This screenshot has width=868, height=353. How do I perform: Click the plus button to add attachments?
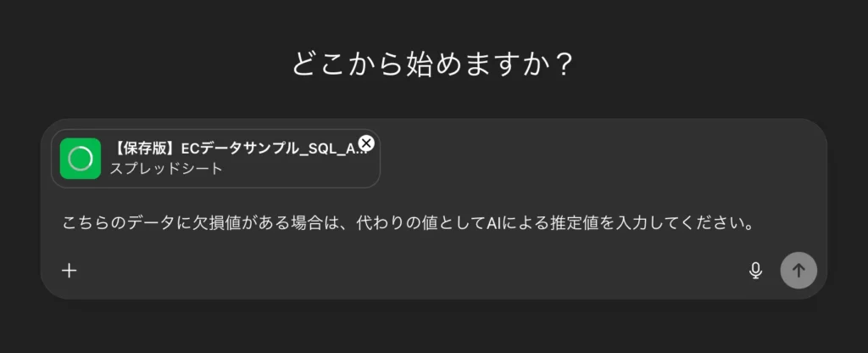coord(70,271)
